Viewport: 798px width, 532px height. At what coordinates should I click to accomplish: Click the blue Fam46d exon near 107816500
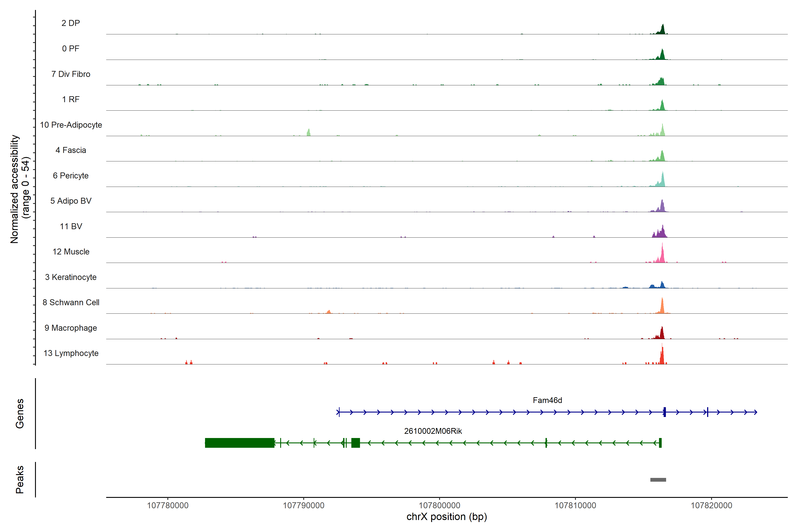pyautogui.click(x=665, y=412)
